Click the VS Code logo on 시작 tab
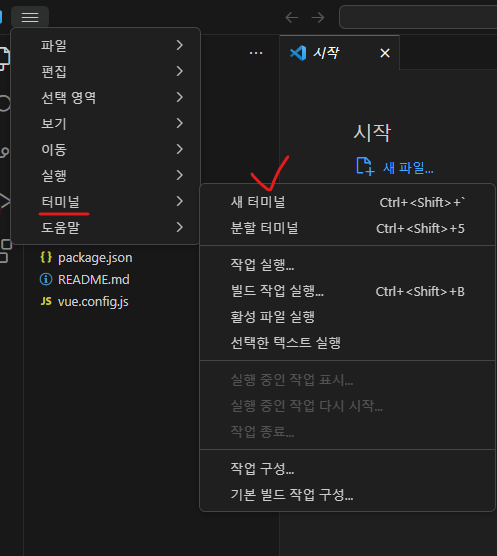Screen dimensions: 497x556 pos(298,53)
